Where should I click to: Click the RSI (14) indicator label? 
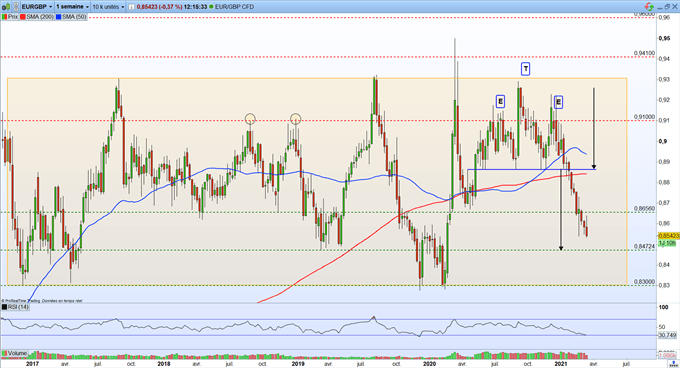tap(18, 307)
